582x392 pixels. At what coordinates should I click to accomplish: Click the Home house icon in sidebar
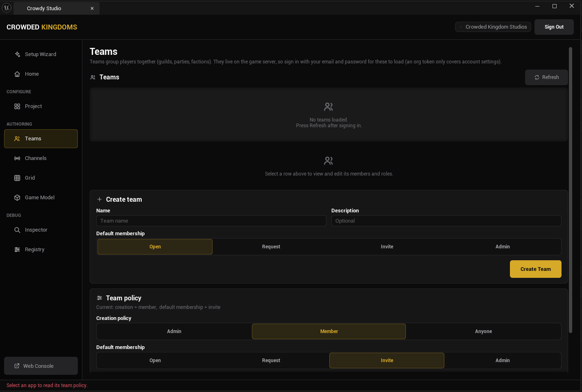click(x=17, y=74)
